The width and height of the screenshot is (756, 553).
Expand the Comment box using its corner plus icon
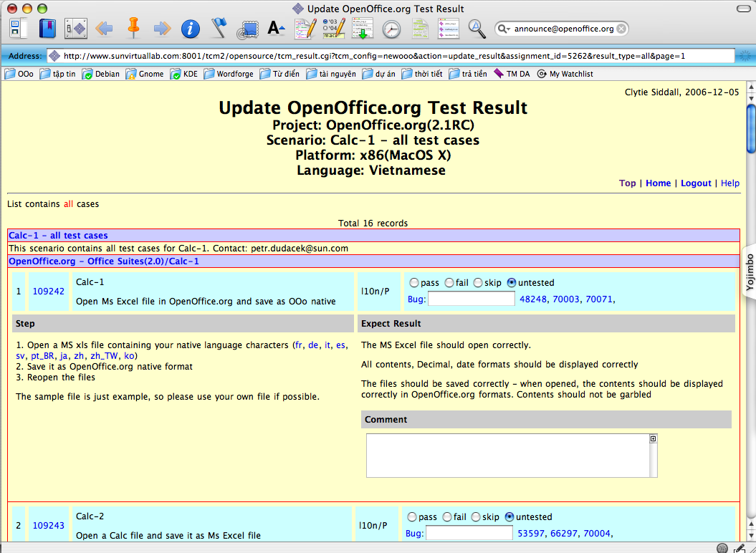click(x=653, y=438)
